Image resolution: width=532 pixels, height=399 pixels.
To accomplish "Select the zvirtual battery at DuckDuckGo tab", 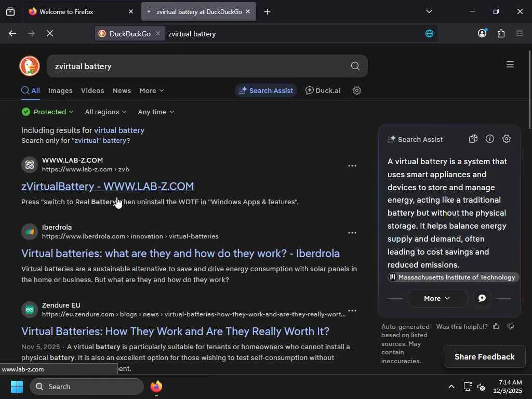I will (198, 12).
